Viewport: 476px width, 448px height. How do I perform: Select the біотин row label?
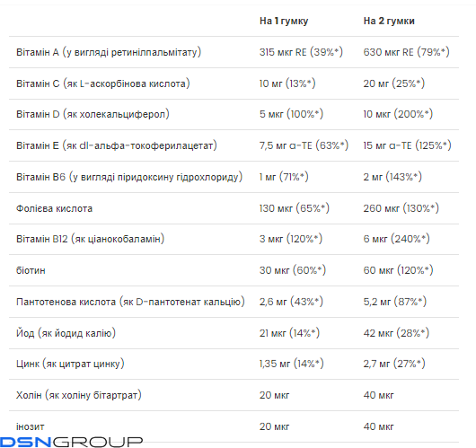pos(31,270)
